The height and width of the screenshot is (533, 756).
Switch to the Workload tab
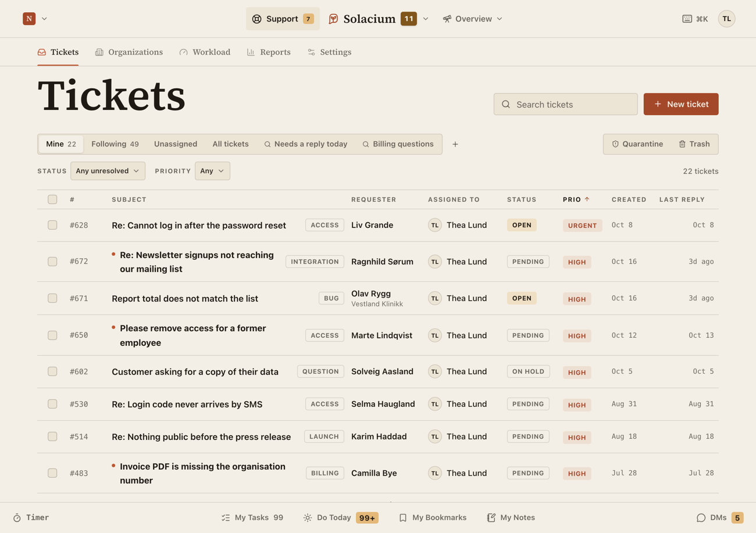(x=205, y=52)
